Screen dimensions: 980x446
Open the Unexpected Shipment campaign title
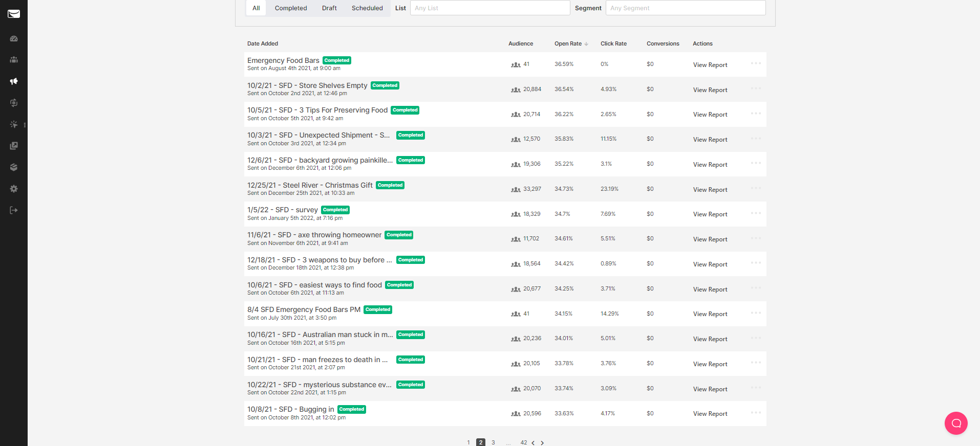[x=318, y=135]
